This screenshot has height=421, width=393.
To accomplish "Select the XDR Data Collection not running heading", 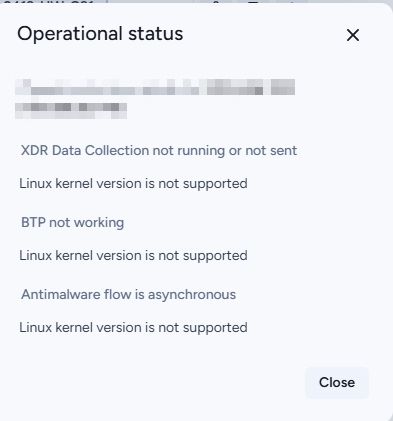I will [159, 151].
